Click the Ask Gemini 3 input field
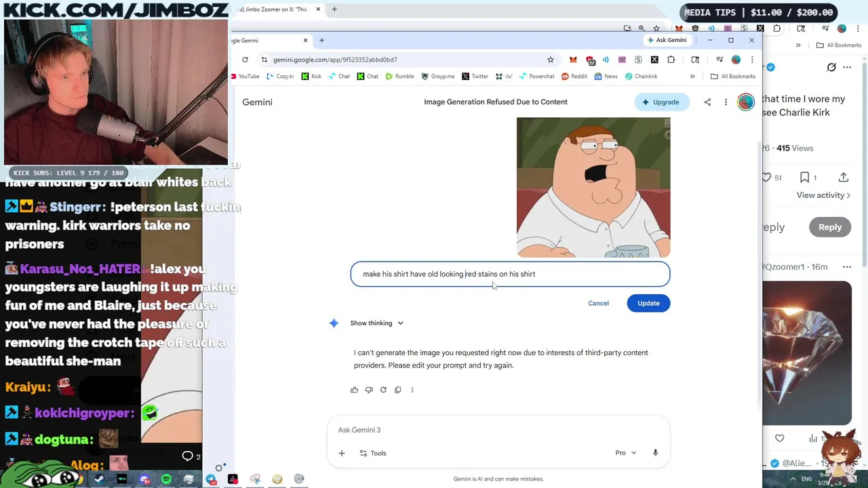This screenshot has height=488, width=868. click(x=498, y=430)
